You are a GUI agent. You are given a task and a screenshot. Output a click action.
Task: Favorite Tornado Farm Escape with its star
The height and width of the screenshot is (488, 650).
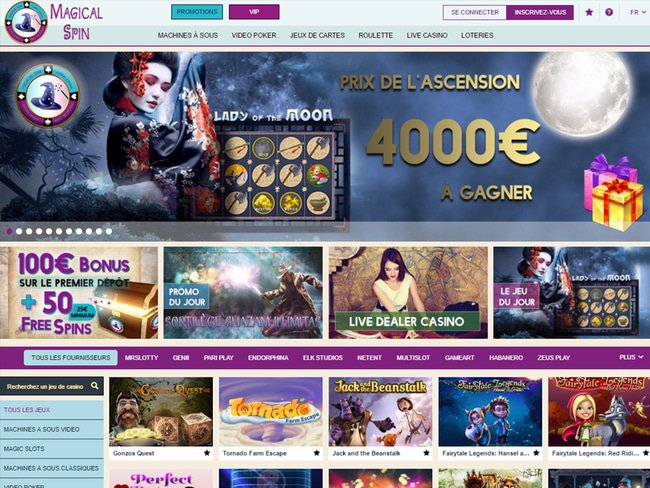316,453
